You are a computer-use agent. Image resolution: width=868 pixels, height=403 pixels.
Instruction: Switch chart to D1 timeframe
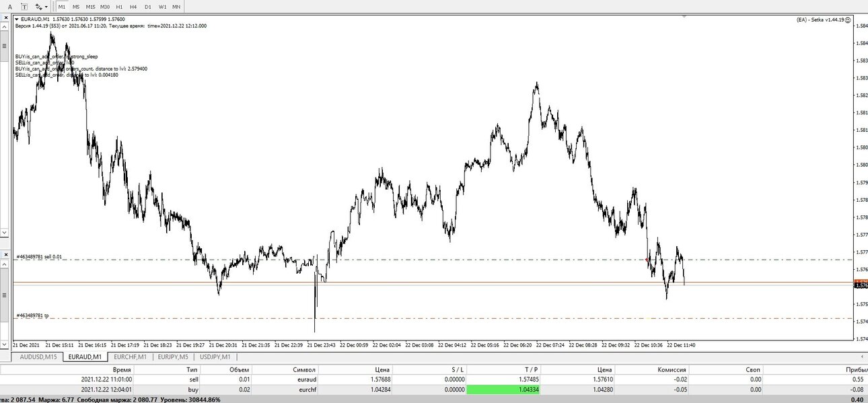coord(148,6)
